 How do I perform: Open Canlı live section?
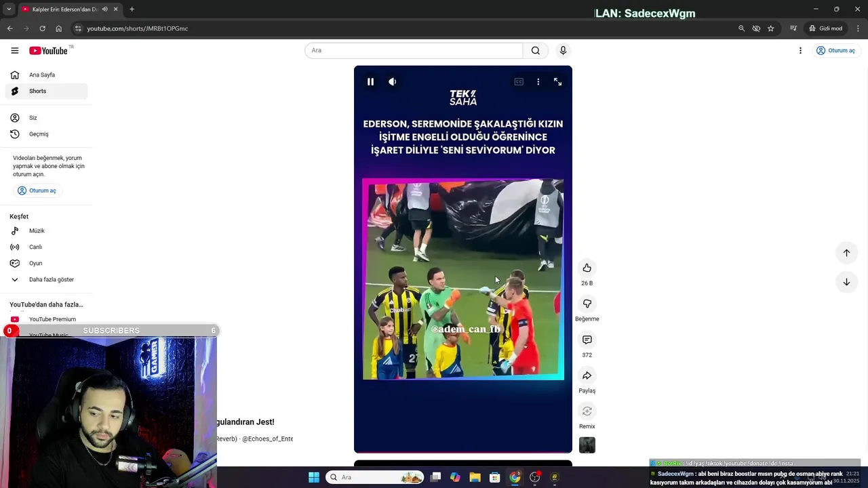click(x=46, y=247)
